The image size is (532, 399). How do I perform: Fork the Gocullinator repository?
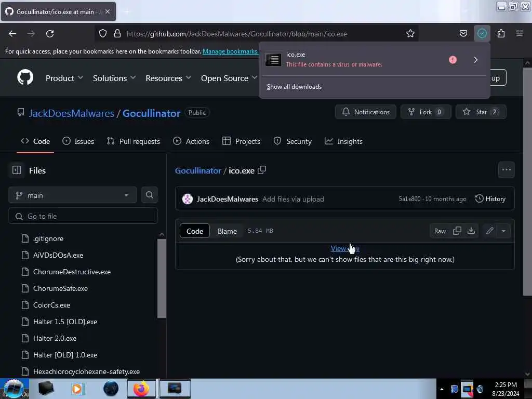pos(426,112)
